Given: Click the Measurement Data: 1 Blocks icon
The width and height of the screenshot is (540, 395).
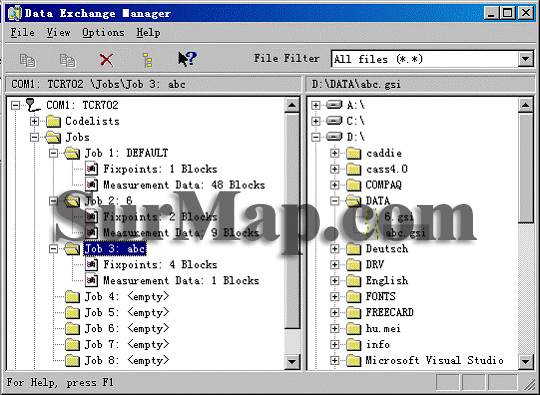Looking at the screenshot, I should click(92, 280).
